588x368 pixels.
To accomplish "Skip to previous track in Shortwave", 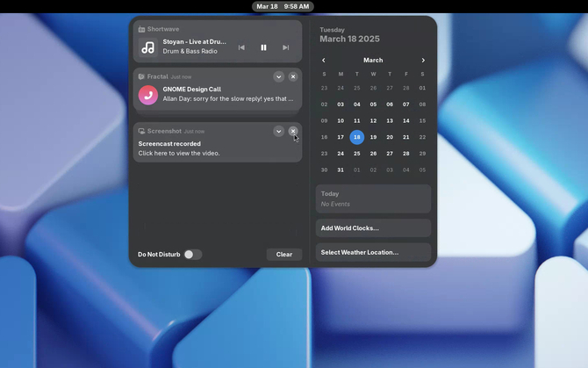I will coord(241,47).
